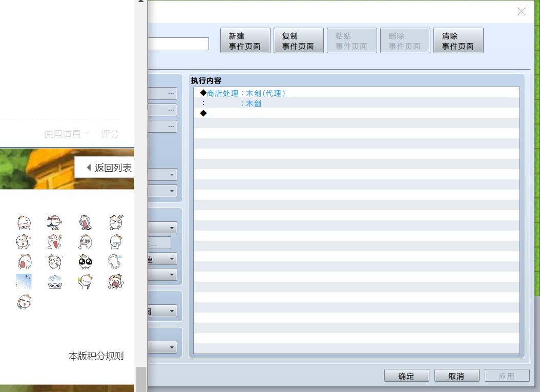This screenshot has width=540, height=392.
Task: Select the 商店处理：木剑(代理) command line
Action: 357,93
